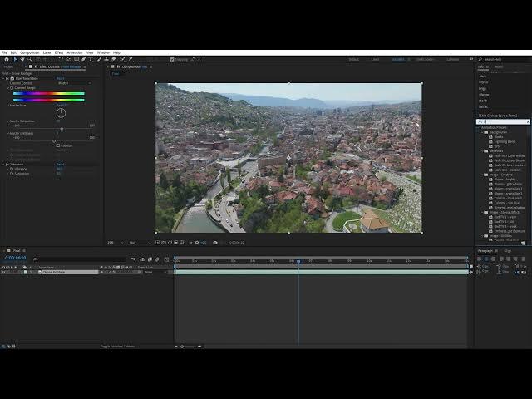Toggle visibility of the Drone Footage layer

point(3,272)
